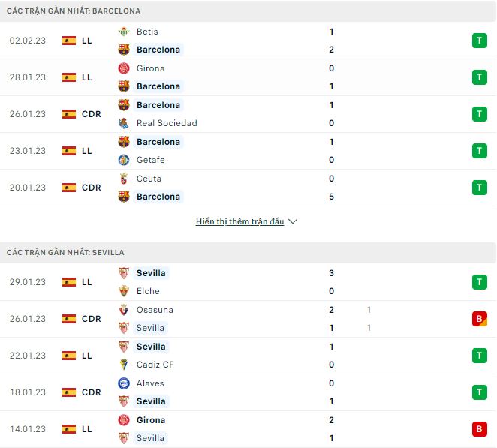Click Spain flag on the 02.02.23 match
This screenshot has width=497, height=448.
(69, 41)
